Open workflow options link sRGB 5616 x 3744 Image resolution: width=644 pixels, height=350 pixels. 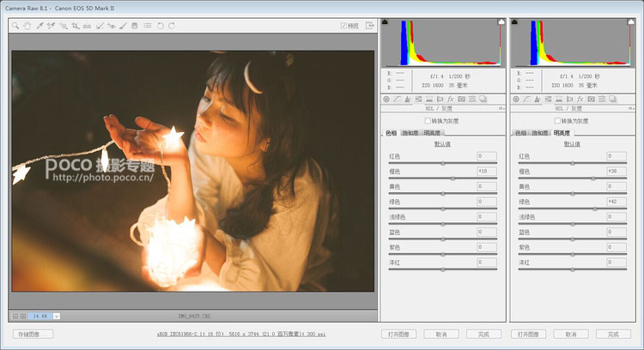pyautogui.click(x=241, y=335)
